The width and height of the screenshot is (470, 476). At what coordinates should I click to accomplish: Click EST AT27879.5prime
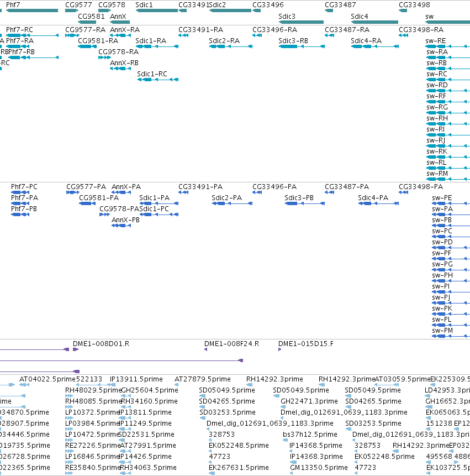point(177,385)
